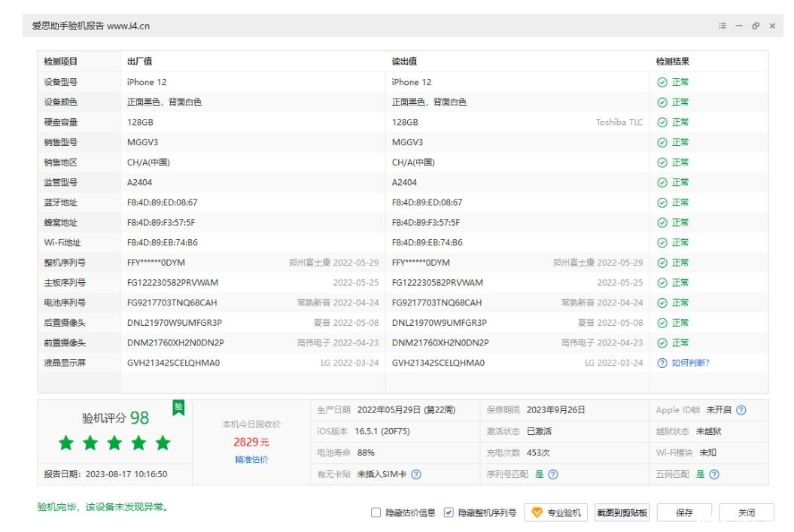This screenshot has height=532, width=794.
Task: Select battery life value 88%
Action: pyautogui.click(x=366, y=453)
